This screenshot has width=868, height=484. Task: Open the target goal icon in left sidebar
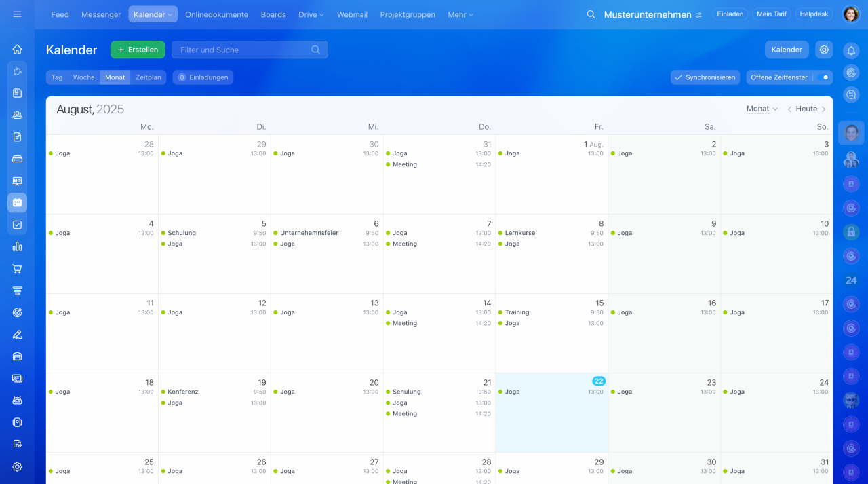[x=17, y=312]
